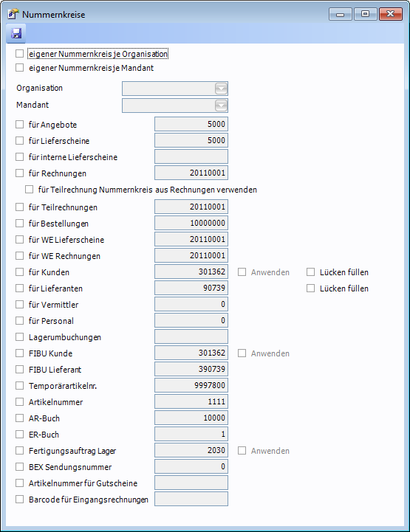Minimize the Nummernkreise window

[x=341, y=14]
